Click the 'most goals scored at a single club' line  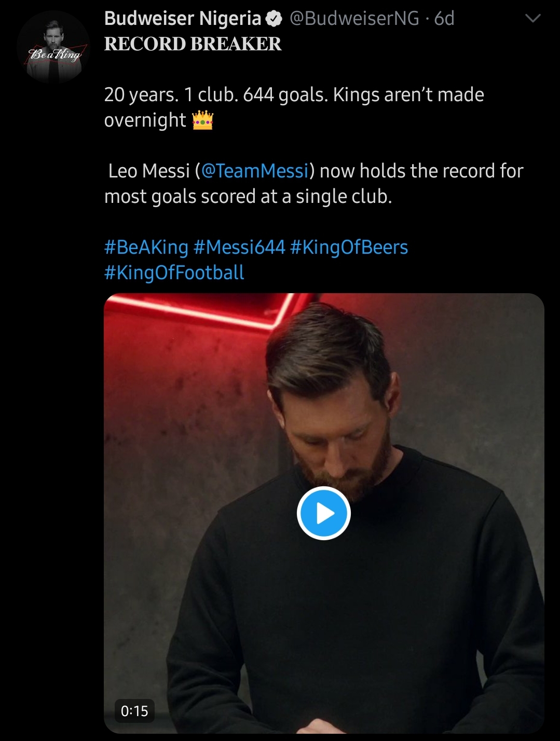tap(248, 197)
